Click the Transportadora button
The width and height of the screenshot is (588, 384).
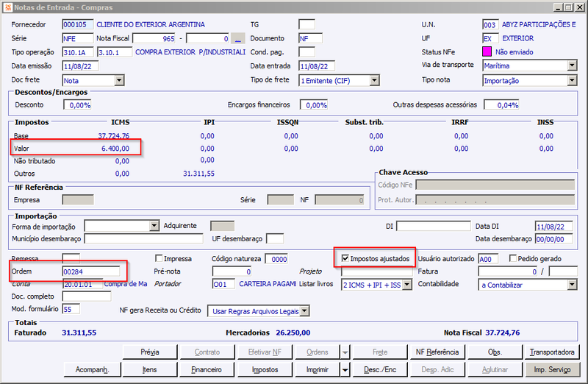(x=552, y=352)
